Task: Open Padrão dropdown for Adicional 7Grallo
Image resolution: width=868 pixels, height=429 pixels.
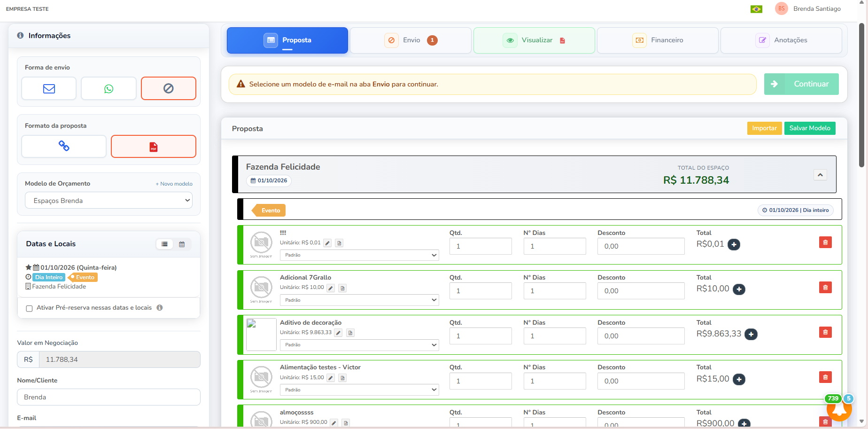Action: pyautogui.click(x=359, y=300)
